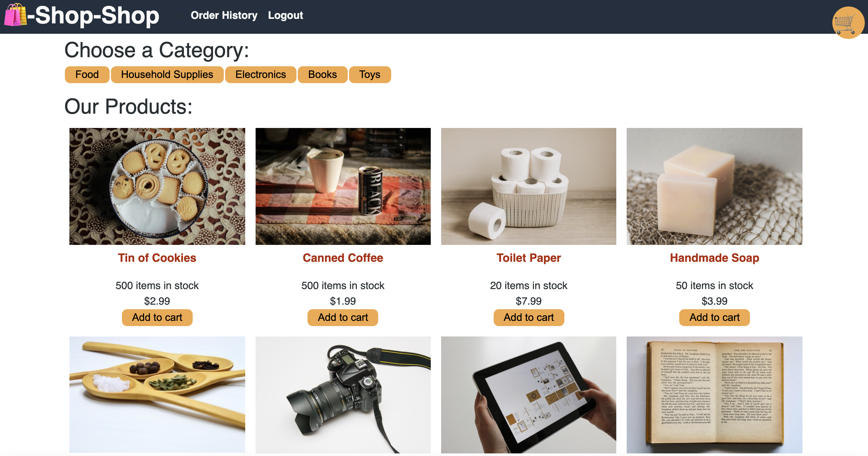Go to Order History

[224, 15]
